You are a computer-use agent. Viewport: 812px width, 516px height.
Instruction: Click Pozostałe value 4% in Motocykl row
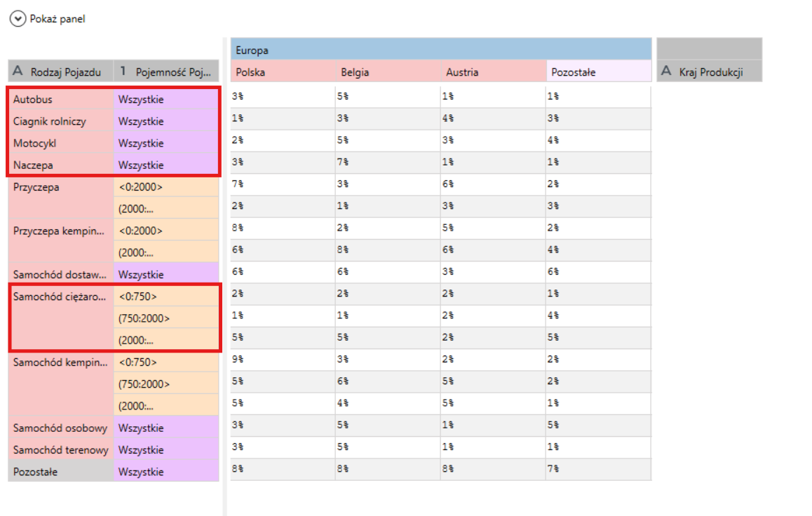click(x=598, y=140)
